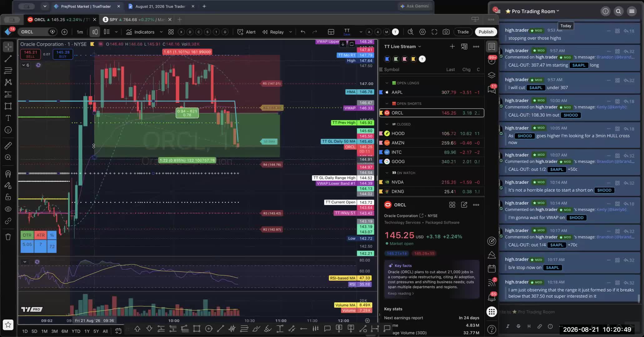Open the August 21, 2026 True Trader tab
This screenshot has height=337, width=644.
coord(161,6)
